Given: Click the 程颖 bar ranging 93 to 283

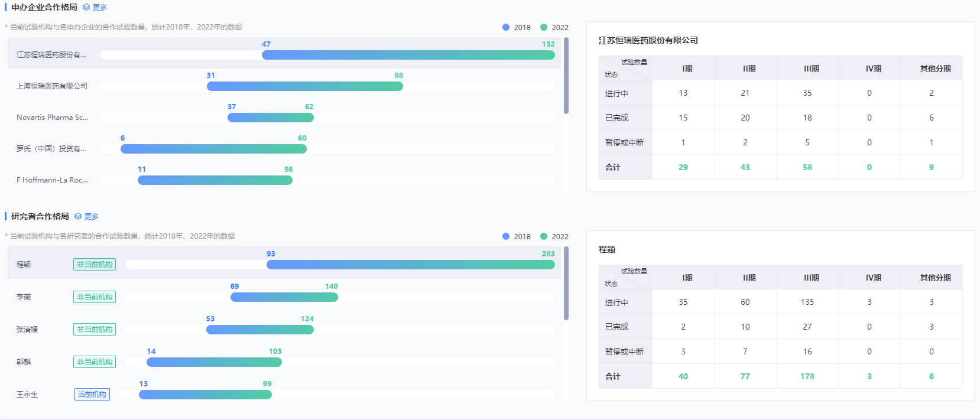Looking at the screenshot, I should (411, 265).
